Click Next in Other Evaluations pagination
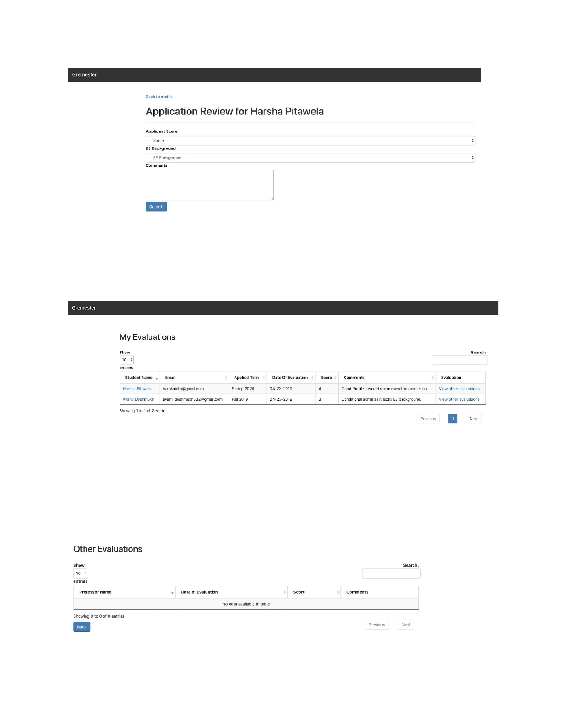This screenshot has width=563, height=728. 406,625
